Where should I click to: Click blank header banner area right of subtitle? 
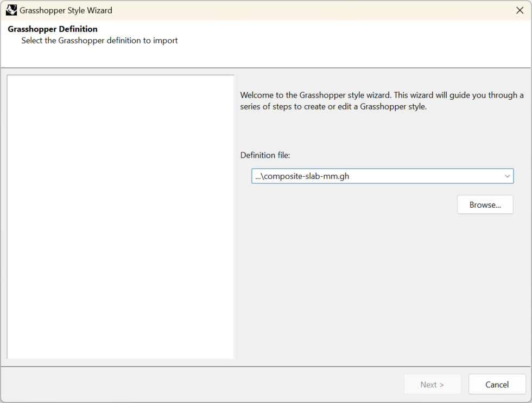pos(353,43)
